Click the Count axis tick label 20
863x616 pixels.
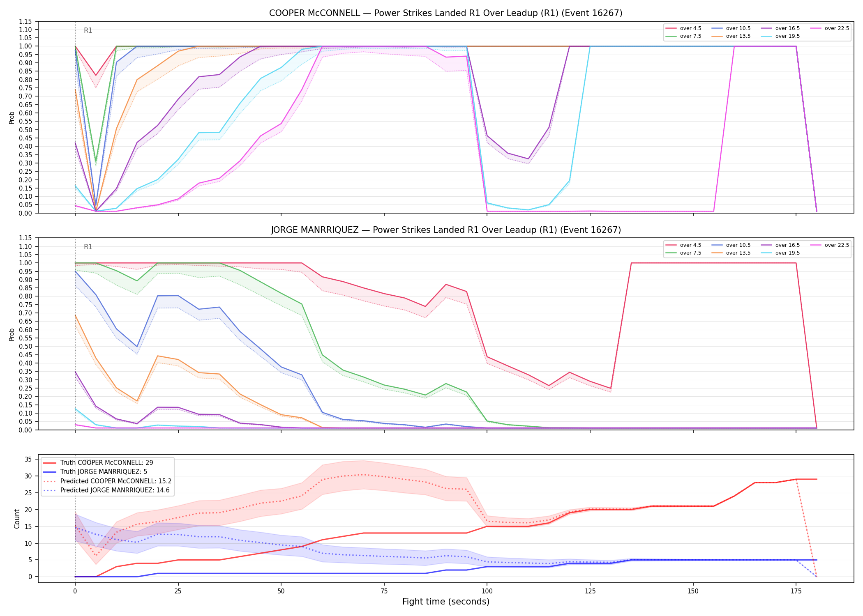(x=28, y=510)
